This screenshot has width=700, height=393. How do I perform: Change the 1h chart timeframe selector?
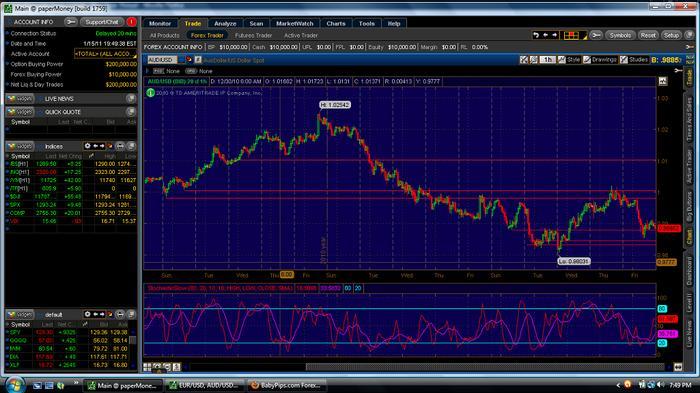(x=547, y=59)
